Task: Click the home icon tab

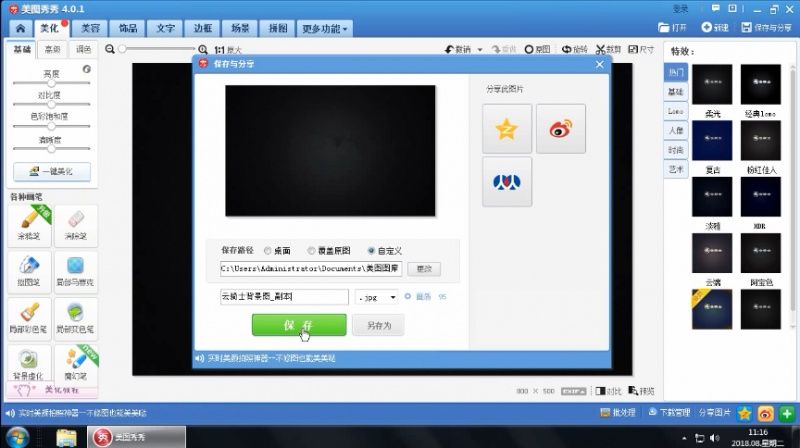Action: point(20,28)
